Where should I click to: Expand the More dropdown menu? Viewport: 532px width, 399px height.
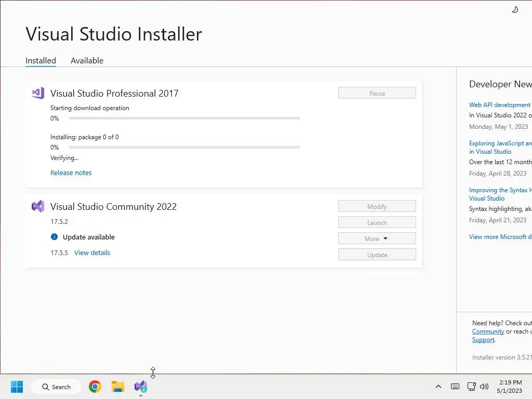point(377,238)
